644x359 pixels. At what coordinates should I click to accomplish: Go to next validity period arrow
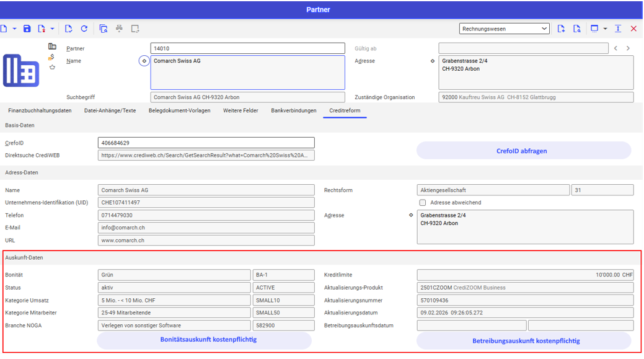(628, 48)
